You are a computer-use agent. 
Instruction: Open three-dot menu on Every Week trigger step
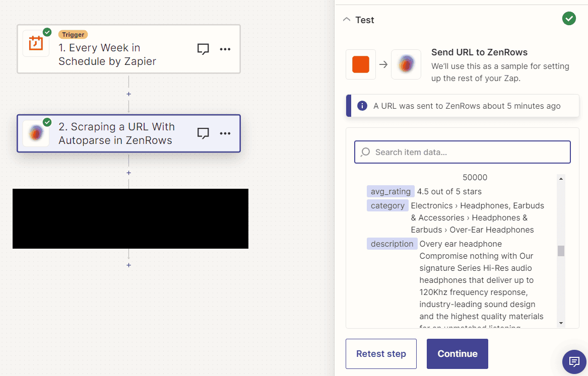coord(225,49)
